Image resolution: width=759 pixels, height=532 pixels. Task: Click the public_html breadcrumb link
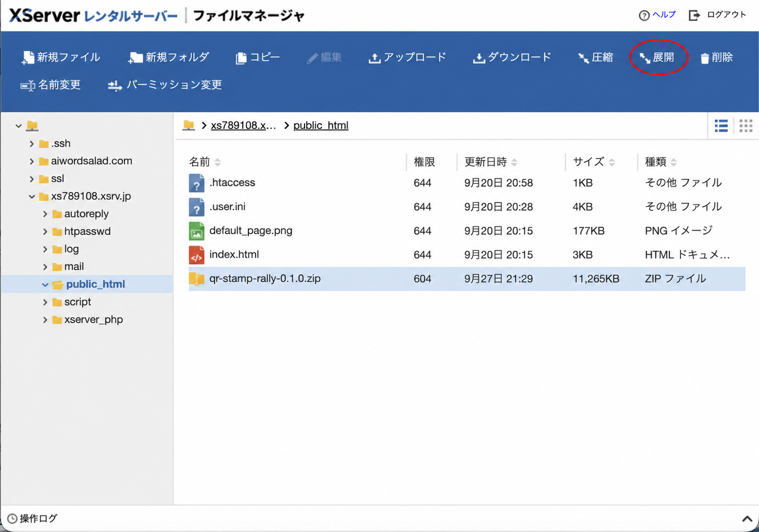321,126
